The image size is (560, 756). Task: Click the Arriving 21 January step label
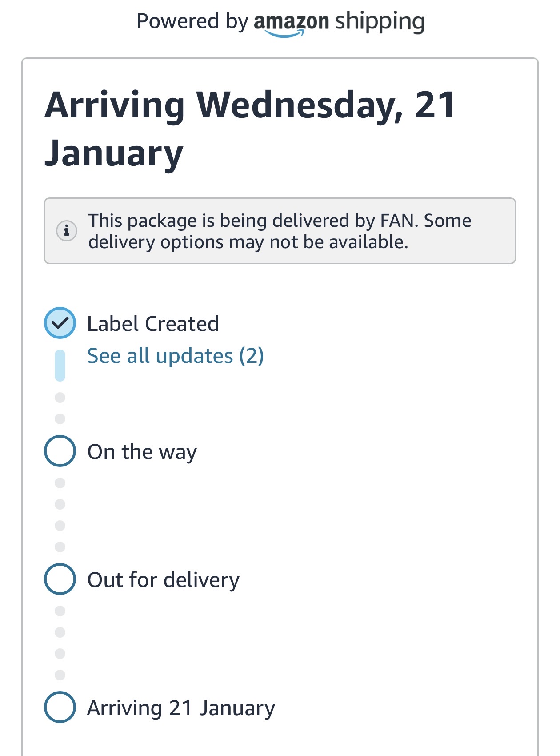[x=181, y=708]
